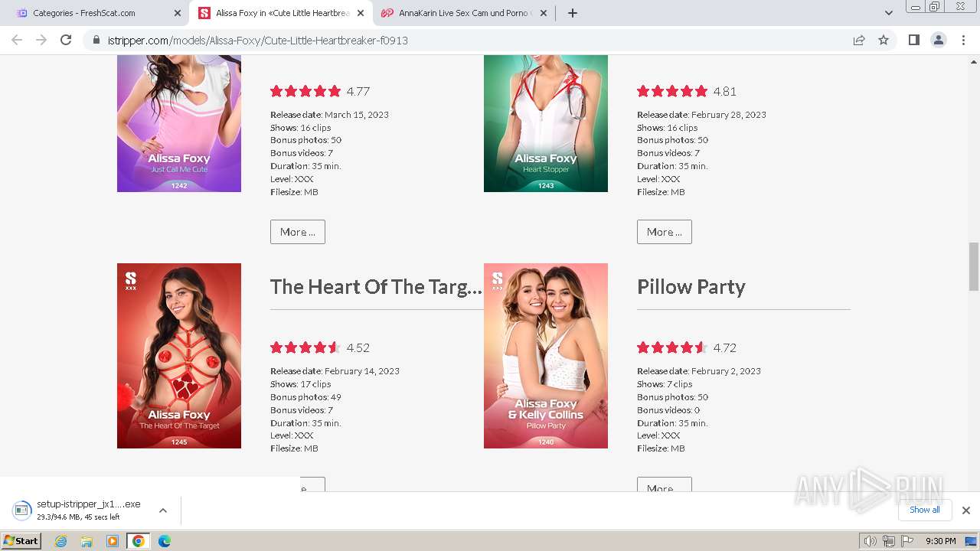Close the AnnaKarin Live tab
The image size is (980, 551).
543,13
